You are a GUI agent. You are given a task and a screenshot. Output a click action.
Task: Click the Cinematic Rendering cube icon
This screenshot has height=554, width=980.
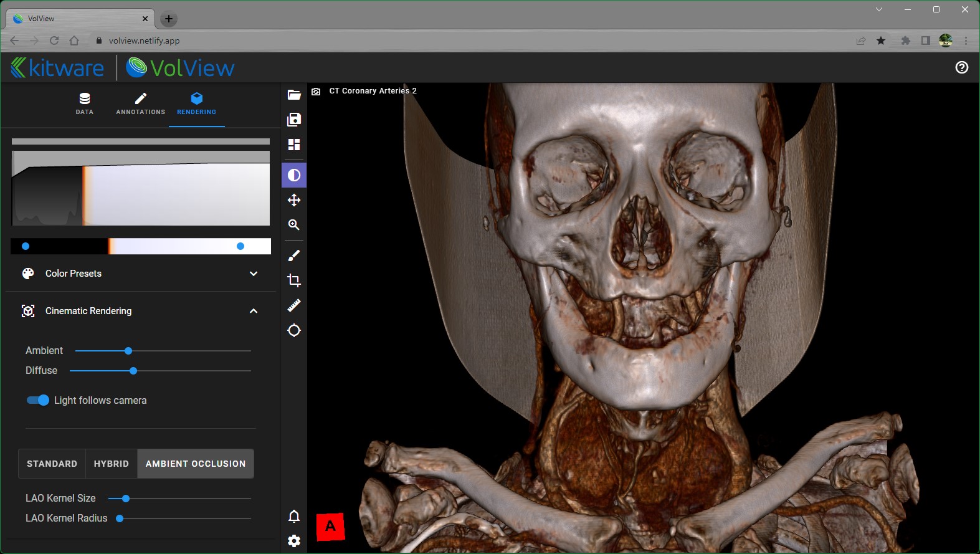pos(28,311)
